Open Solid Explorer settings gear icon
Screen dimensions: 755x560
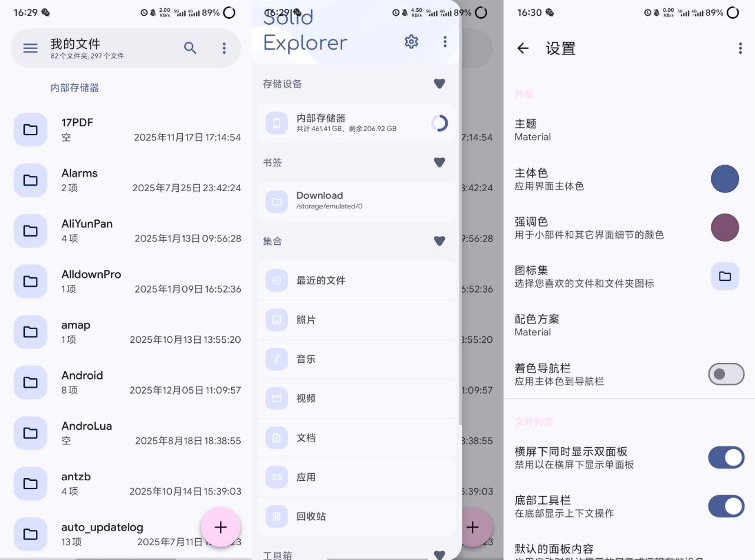411,41
